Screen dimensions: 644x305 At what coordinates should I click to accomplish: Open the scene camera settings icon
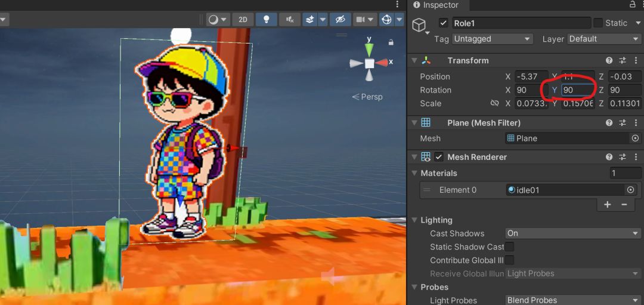tap(360, 20)
